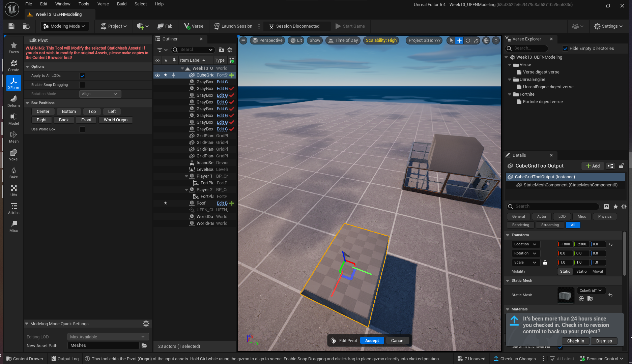
Task: Open the Voxel tools category
Action: (x=13, y=155)
